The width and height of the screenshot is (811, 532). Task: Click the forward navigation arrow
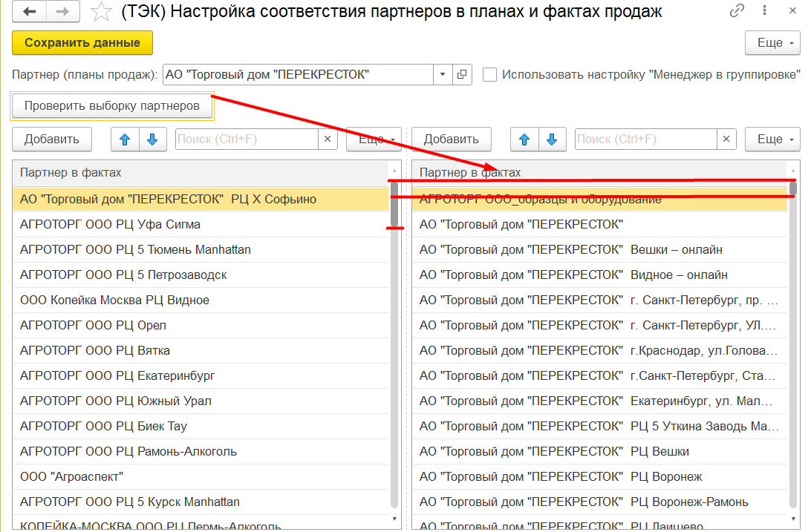62,12
